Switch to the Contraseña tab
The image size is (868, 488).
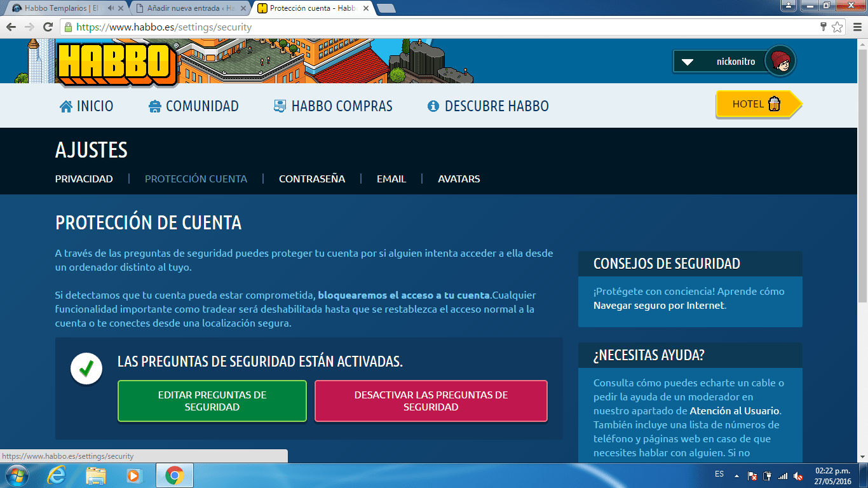click(312, 179)
